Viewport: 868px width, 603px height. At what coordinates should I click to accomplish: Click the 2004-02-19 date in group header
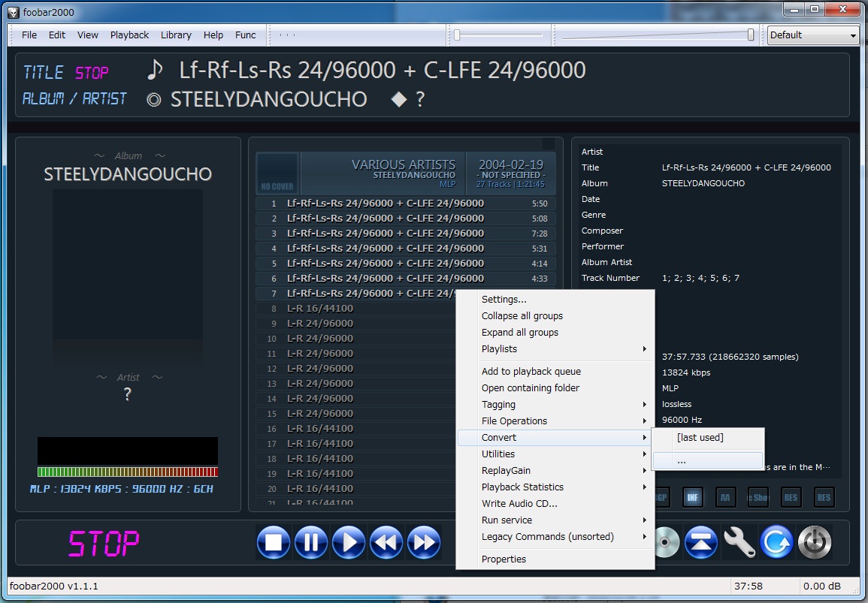511,165
